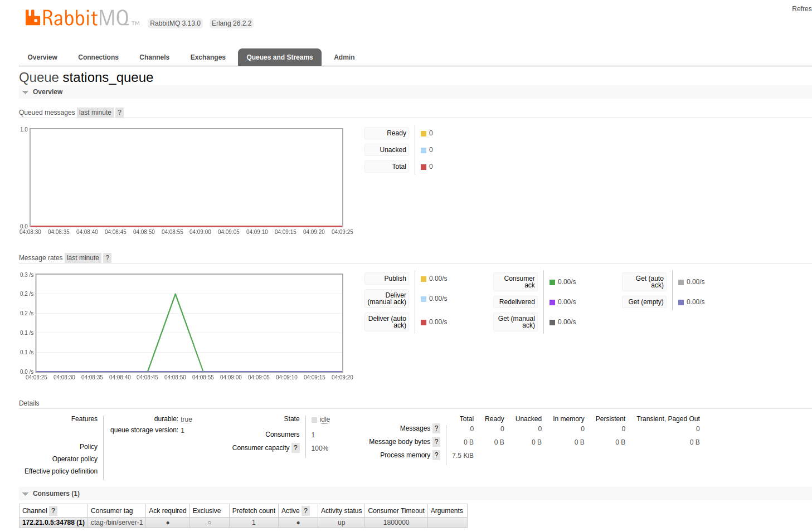812x532 pixels.
Task: Open help for Messages row
Action: coord(436,428)
